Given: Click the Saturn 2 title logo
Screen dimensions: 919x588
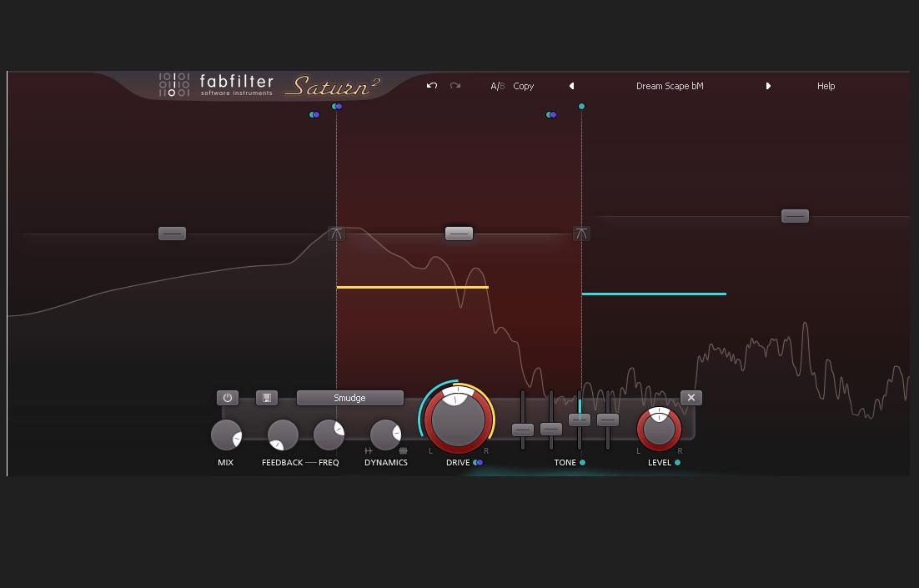Looking at the screenshot, I should [332, 86].
